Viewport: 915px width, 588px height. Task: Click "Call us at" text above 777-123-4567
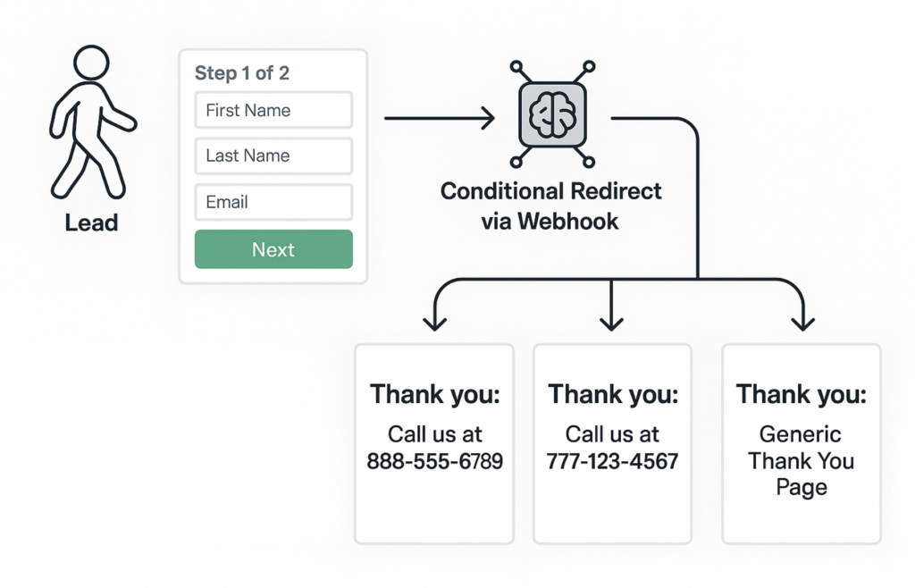point(612,435)
